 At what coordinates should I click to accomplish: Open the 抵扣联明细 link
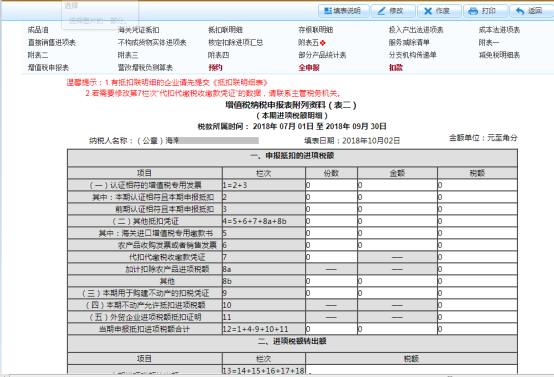pos(225,30)
